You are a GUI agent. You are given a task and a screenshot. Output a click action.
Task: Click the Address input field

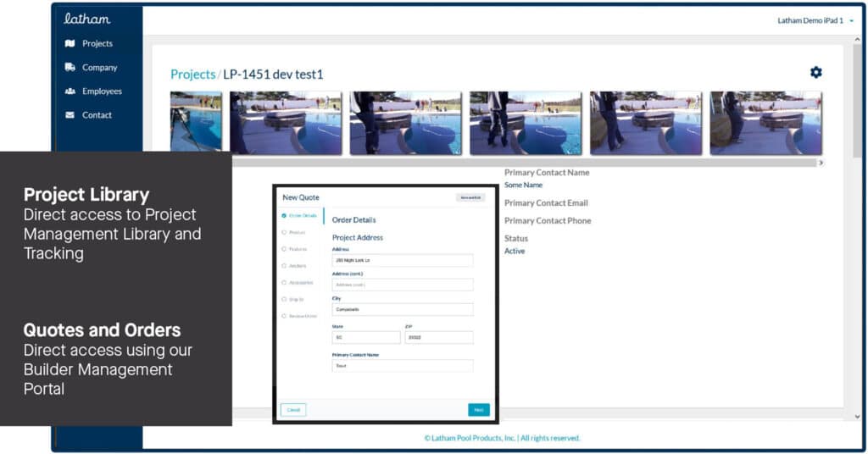coord(402,261)
